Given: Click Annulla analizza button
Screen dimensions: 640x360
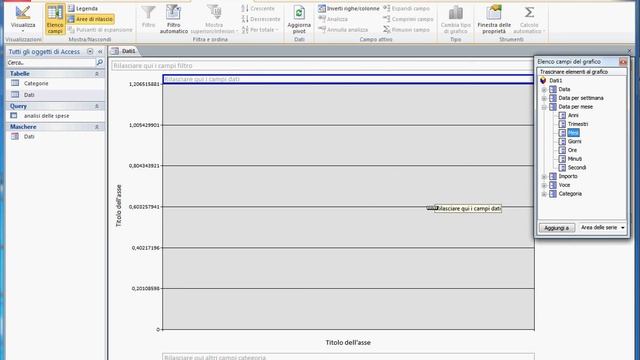Looking at the screenshot, I should point(343,30).
